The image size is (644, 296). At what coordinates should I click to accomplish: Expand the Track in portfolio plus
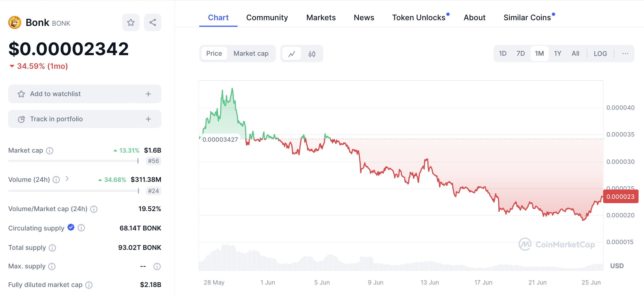pyautogui.click(x=148, y=119)
